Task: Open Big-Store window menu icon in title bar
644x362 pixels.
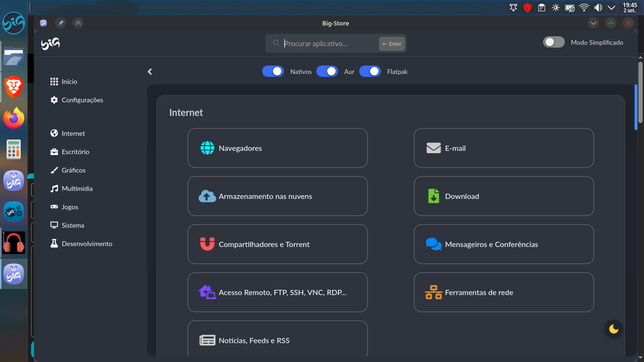Action: pyautogui.click(x=43, y=23)
